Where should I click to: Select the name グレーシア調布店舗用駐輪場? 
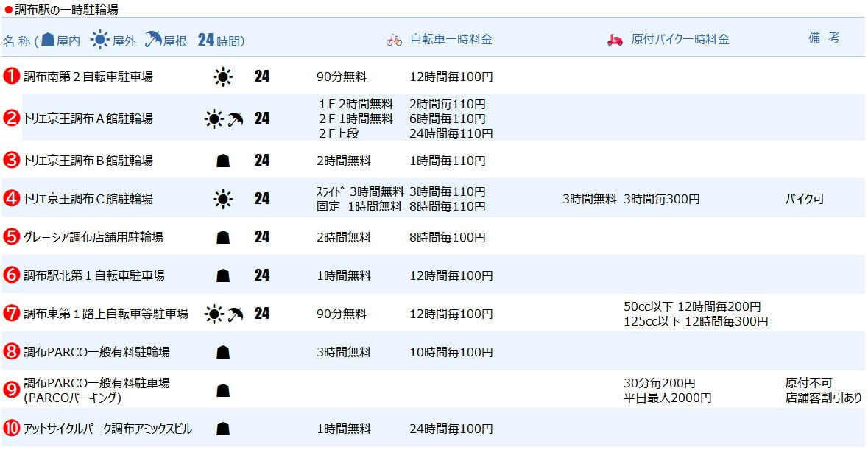(x=93, y=237)
